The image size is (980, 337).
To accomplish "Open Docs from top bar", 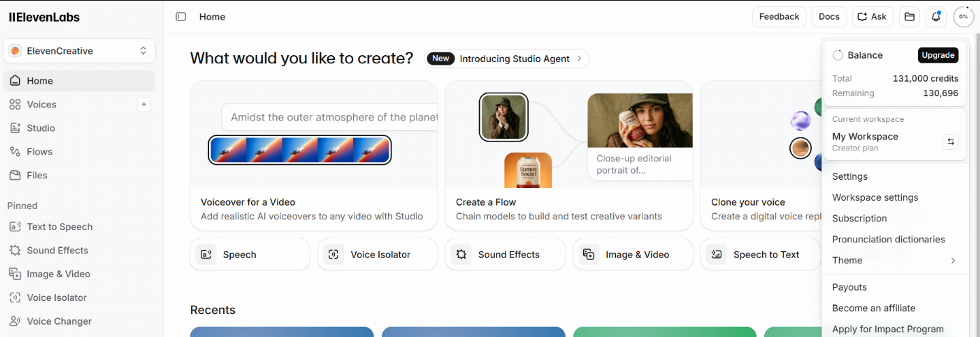I will coord(829,17).
